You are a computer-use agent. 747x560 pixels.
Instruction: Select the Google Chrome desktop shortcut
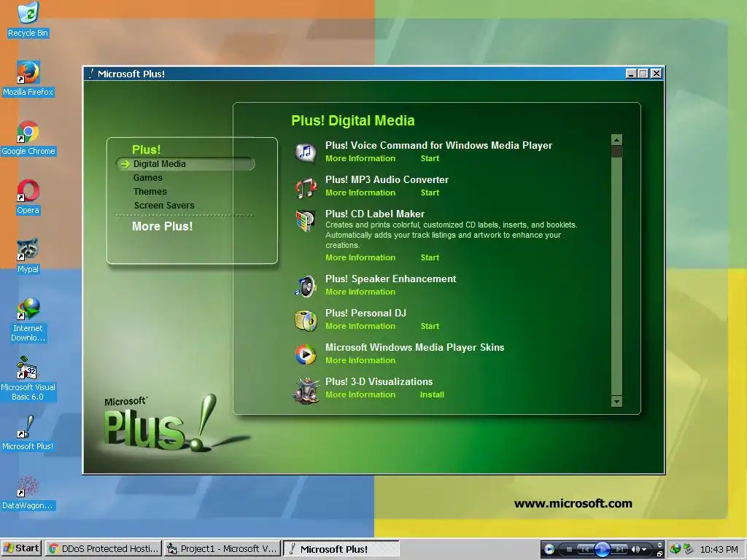28,138
